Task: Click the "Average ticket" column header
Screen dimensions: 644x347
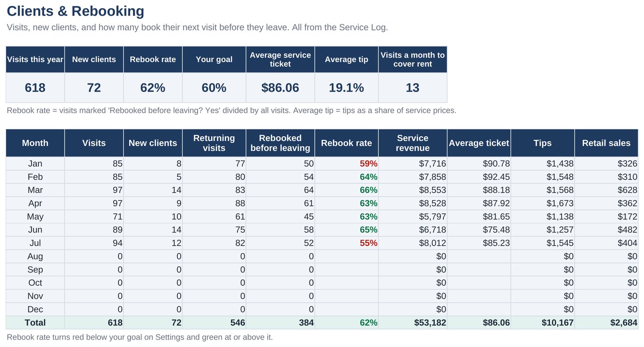Action: click(479, 143)
